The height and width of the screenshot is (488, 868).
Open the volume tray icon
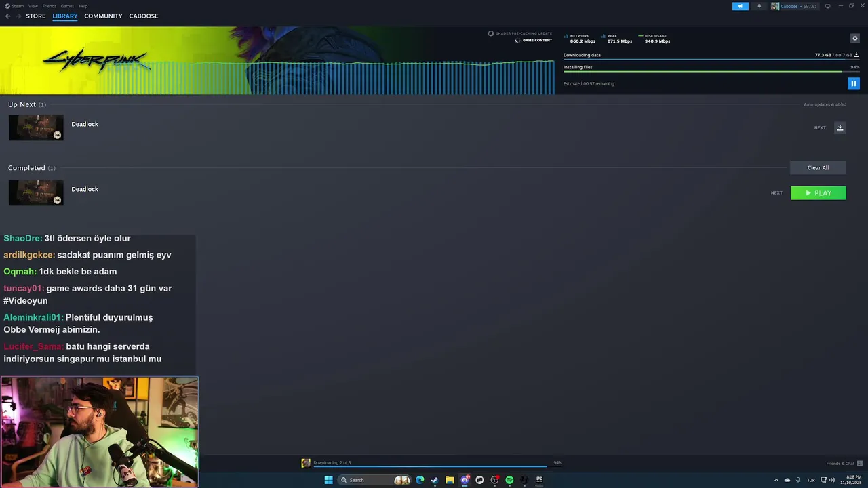point(832,480)
